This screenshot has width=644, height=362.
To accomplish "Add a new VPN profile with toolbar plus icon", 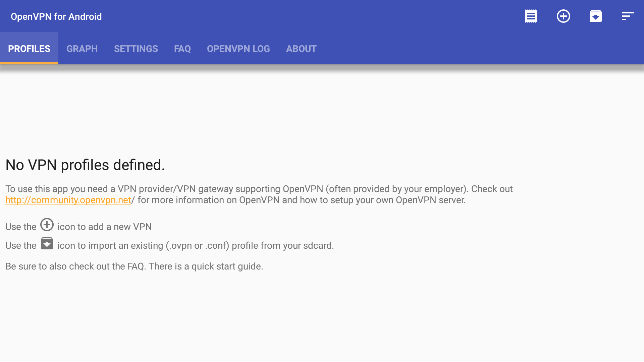I will click(x=563, y=16).
